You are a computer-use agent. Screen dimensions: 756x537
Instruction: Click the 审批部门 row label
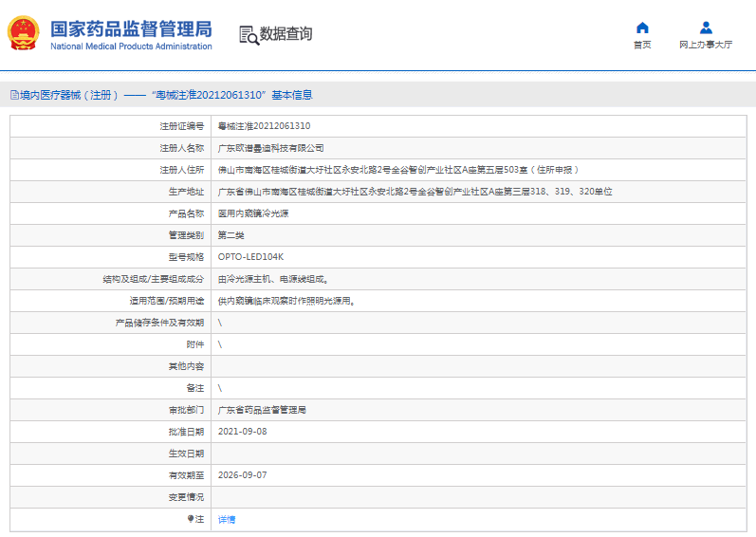coord(186,410)
